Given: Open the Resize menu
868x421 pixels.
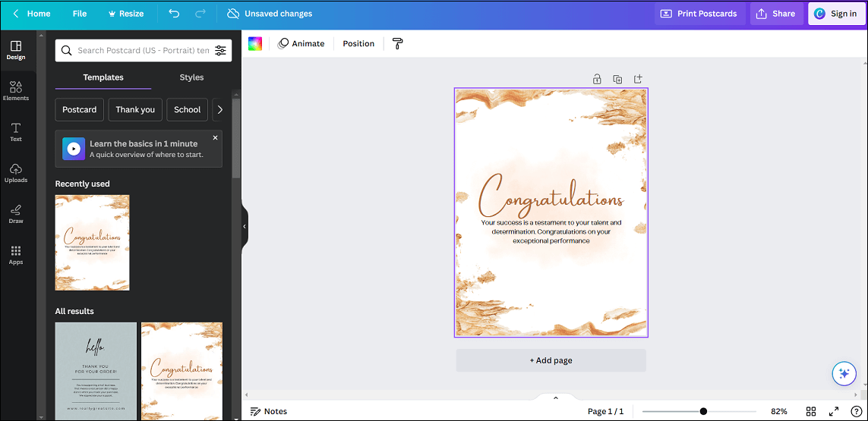Looking at the screenshot, I should click(x=125, y=14).
